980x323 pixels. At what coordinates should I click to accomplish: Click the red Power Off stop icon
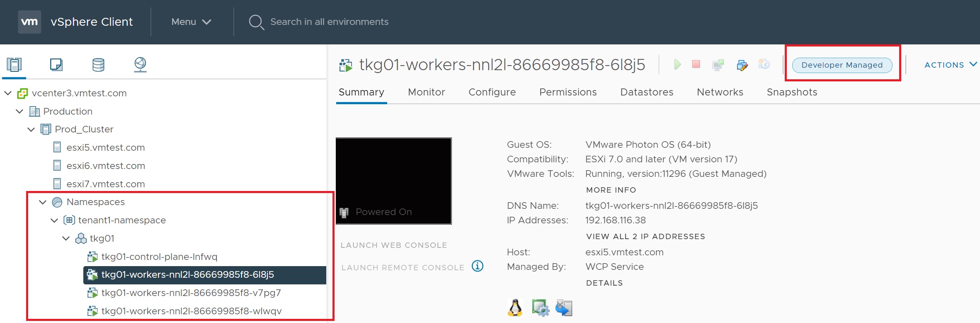click(696, 64)
